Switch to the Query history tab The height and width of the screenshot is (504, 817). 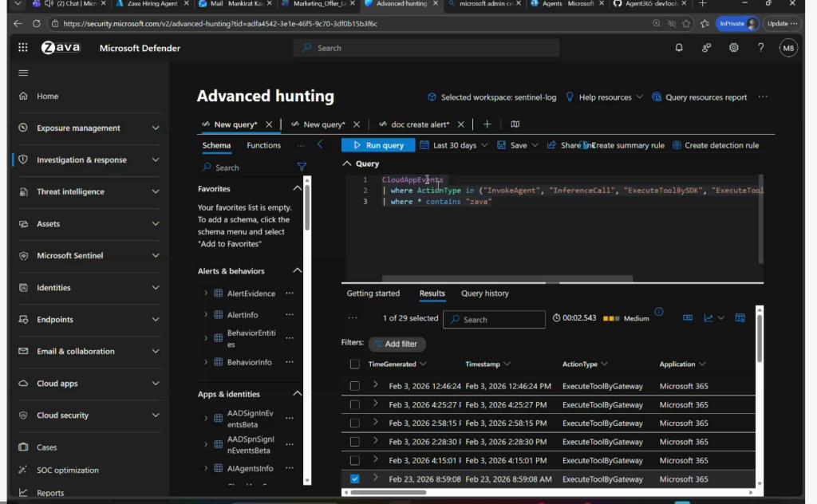[484, 293]
